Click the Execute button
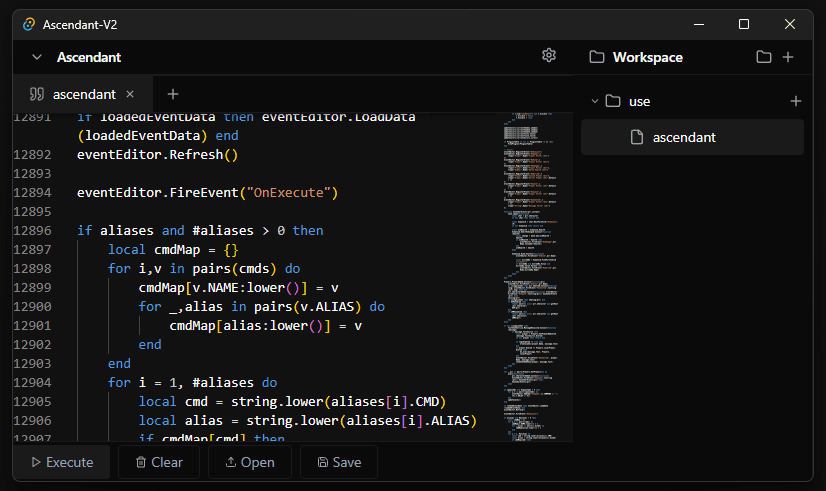This screenshot has width=826, height=491. 62,462
